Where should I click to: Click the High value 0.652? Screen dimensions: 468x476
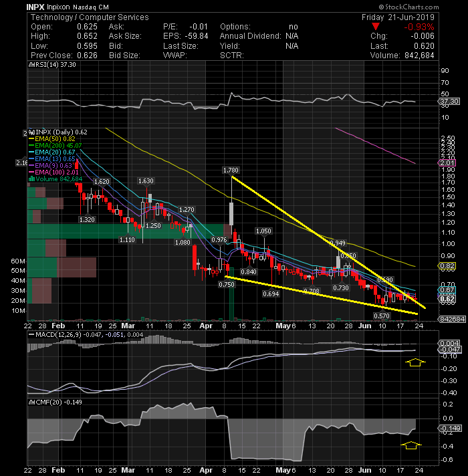coord(87,36)
